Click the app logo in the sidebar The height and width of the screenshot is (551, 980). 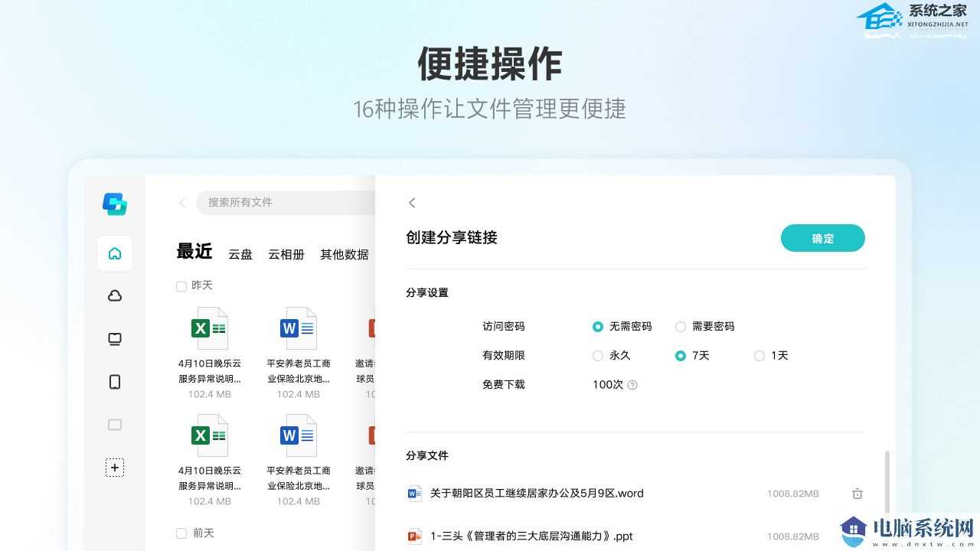[115, 204]
